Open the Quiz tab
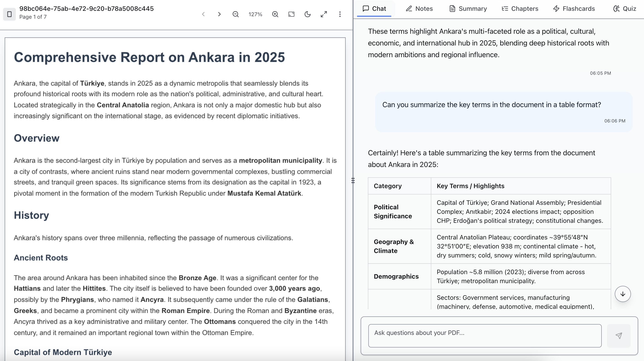The width and height of the screenshot is (644, 361). pos(624,9)
